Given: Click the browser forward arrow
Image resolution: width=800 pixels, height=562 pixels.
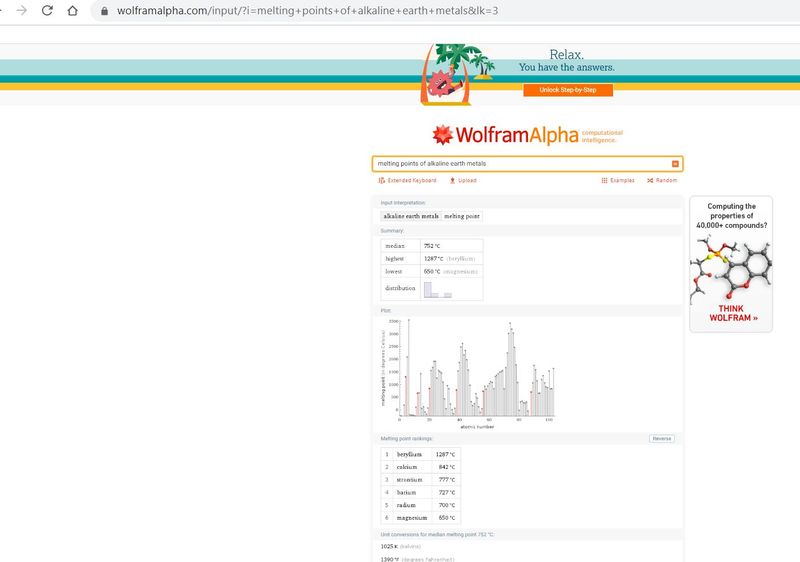Looking at the screenshot, I should coord(21,11).
